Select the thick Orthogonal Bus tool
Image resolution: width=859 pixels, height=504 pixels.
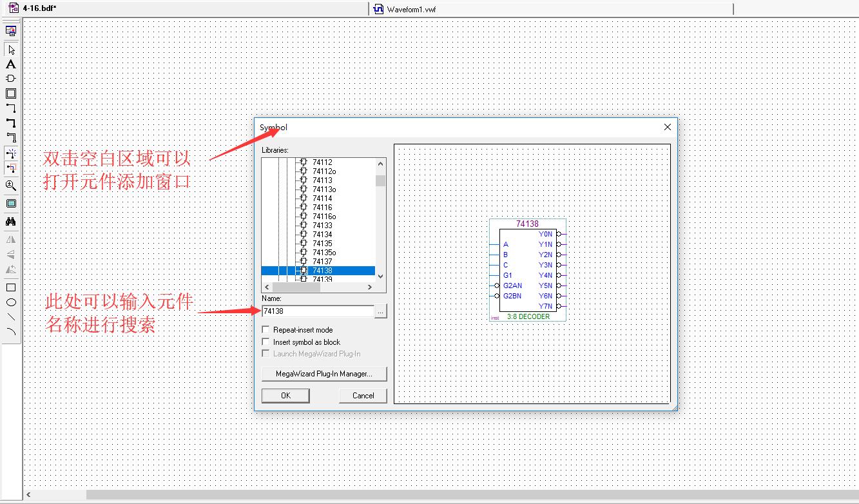tap(11, 123)
